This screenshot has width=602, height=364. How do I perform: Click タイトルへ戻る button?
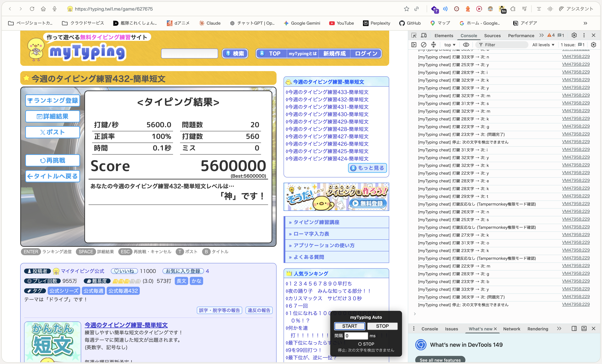[52, 176]
